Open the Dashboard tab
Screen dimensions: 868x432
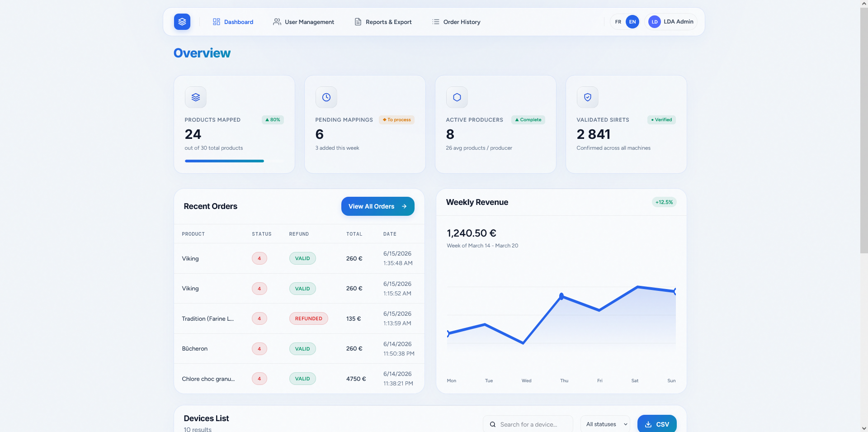[x=233, y=22]
